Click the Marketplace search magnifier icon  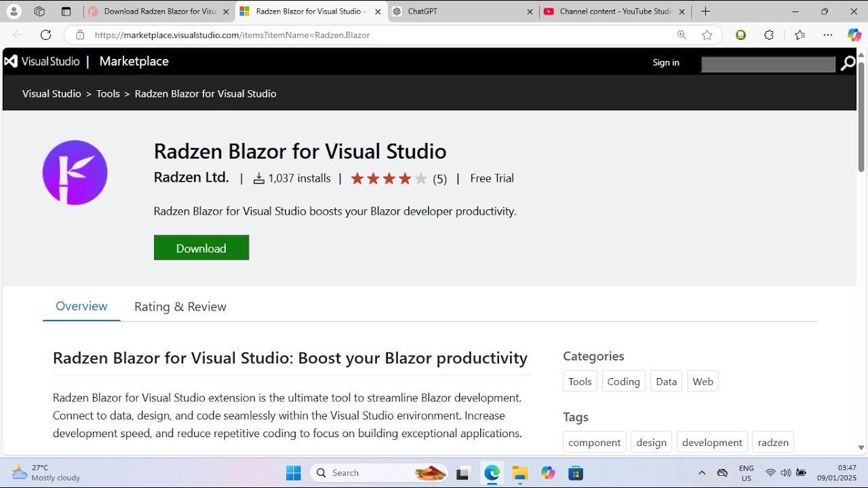pos(848,64)
